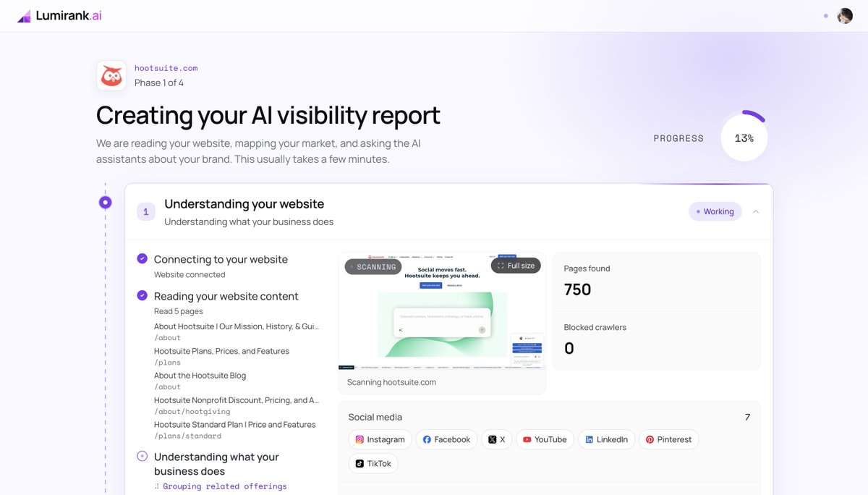Screen dimensions: 868x495
Task: Open the user avatar menu
Action: coord(845,16)
